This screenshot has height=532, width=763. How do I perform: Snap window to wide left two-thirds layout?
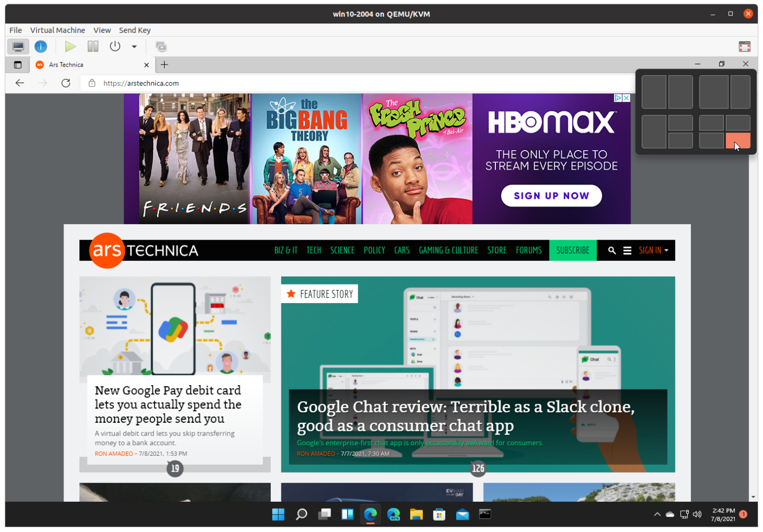click(x=713, y=92)
